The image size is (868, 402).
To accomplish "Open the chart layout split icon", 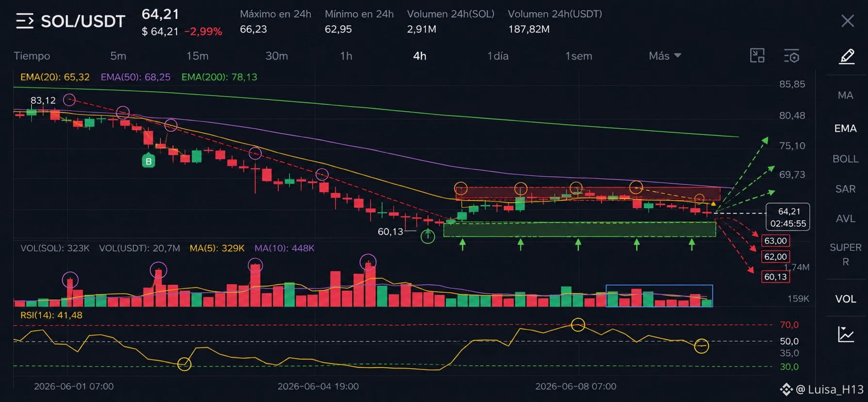I will click(x=757, y=56).
